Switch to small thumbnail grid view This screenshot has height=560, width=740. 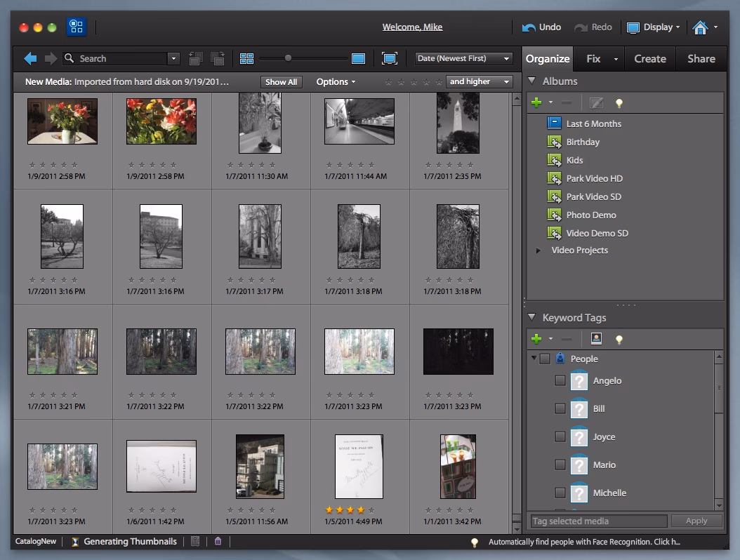point(246,58)
